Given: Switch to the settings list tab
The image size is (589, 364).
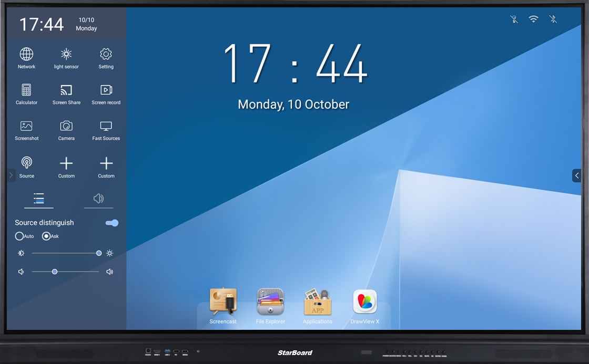Looking at the screenshot, I should click(x=38, y=199).
